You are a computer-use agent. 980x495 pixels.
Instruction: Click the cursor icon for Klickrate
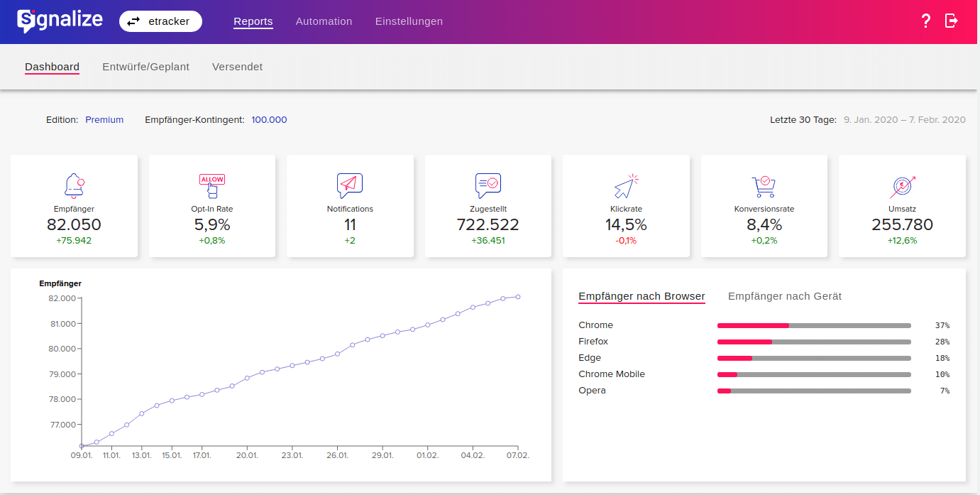click(626, 186)
